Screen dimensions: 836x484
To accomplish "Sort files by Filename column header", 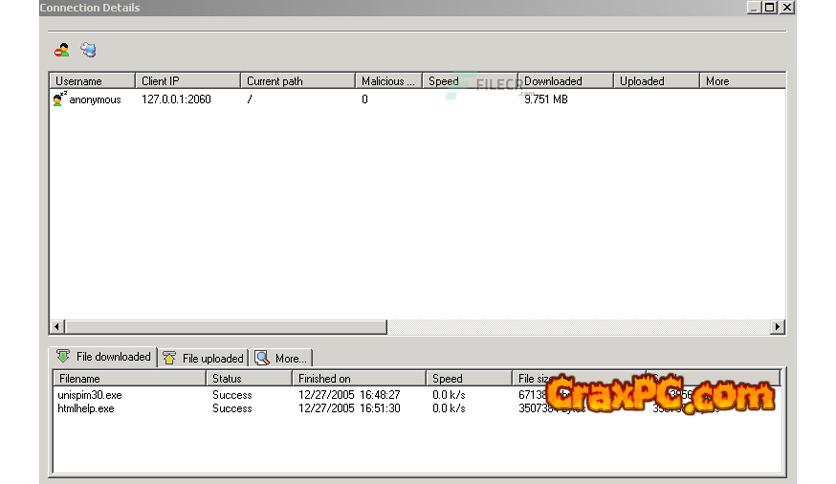I will click(130, 378).
